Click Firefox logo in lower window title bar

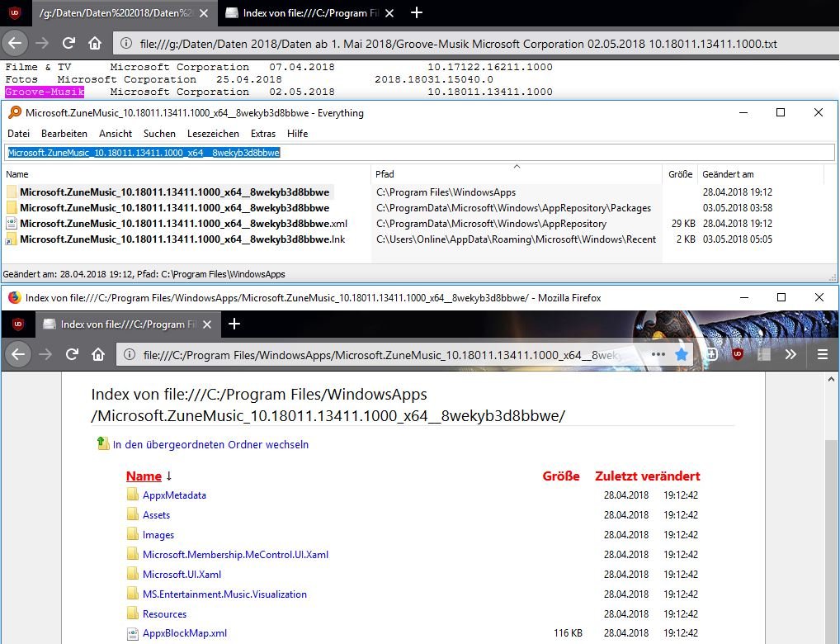15,297
